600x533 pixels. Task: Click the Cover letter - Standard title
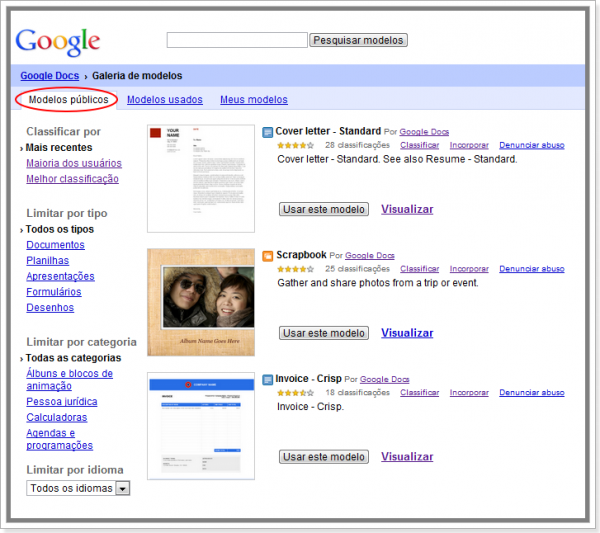coord(328,131)
